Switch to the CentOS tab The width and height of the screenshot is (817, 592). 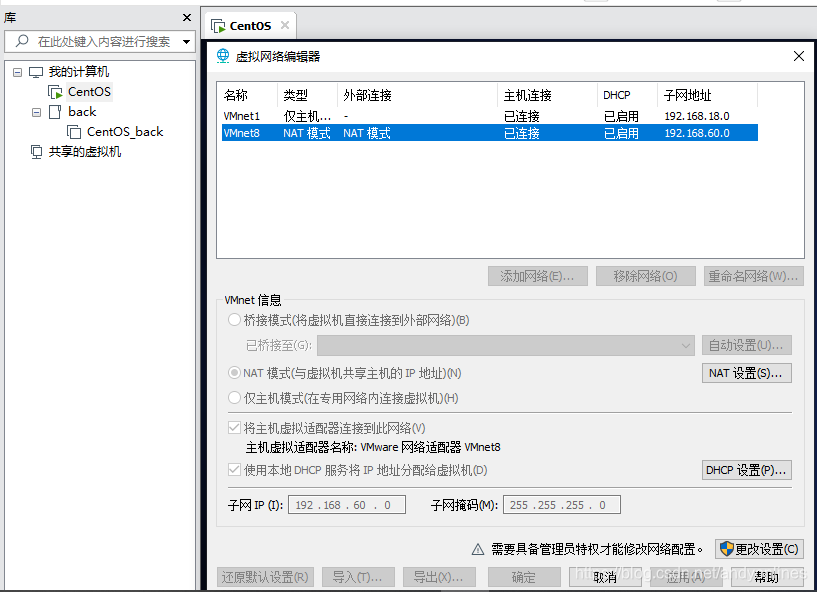tap(250, 26)
